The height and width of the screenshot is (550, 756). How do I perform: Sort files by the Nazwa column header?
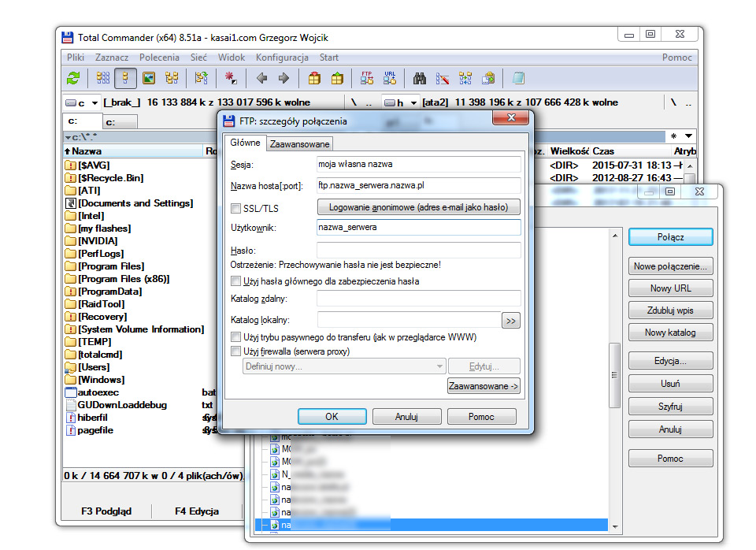point(133,151)
